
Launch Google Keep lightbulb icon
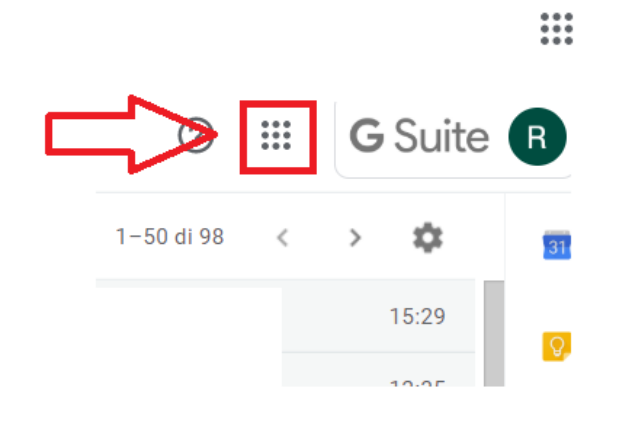tap(557, 346)
